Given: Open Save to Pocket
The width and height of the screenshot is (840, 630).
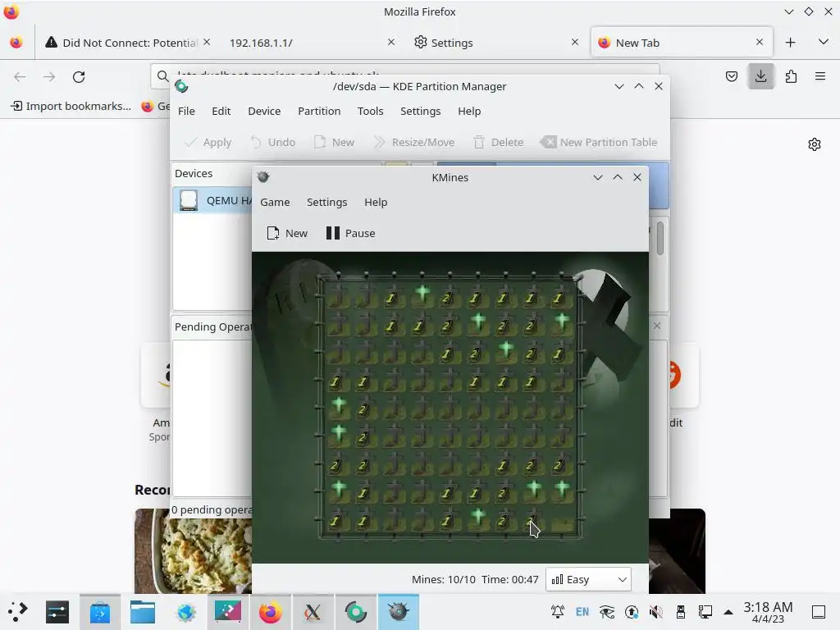Looking at the screenshot, I should (x=731, y=76).
